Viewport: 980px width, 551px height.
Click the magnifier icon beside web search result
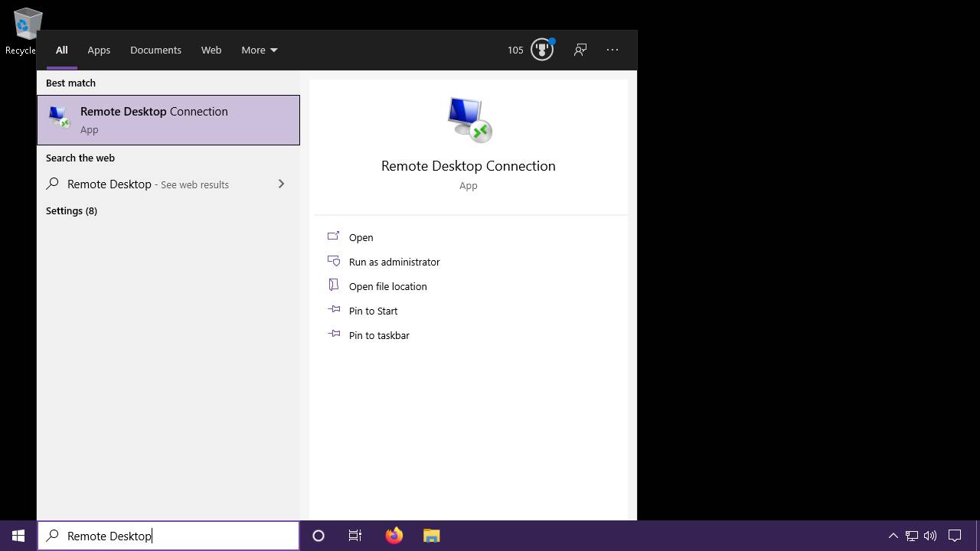[53, 184]
